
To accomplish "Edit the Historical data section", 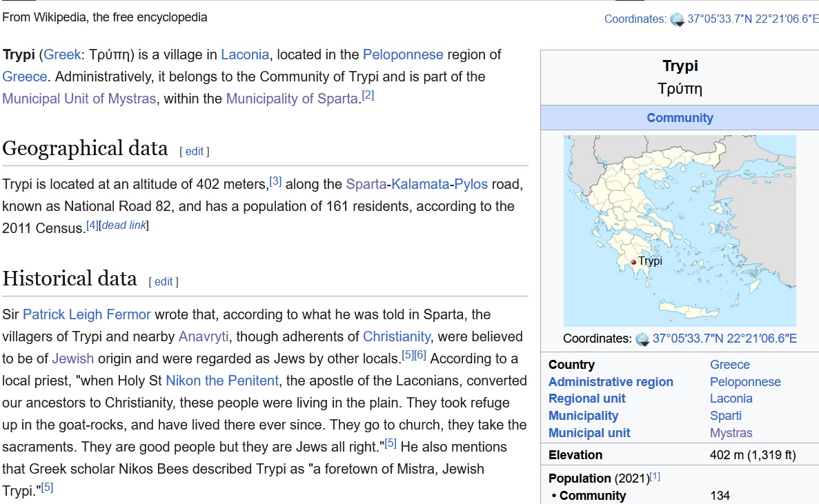I will pyautogui.click(x=164, y=281).
